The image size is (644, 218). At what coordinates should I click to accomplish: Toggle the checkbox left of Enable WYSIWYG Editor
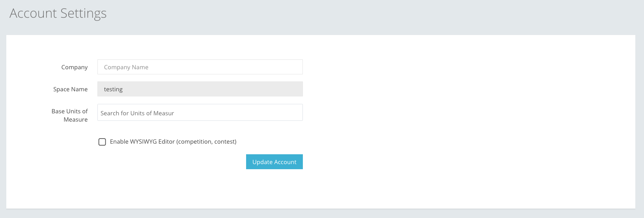102,142
